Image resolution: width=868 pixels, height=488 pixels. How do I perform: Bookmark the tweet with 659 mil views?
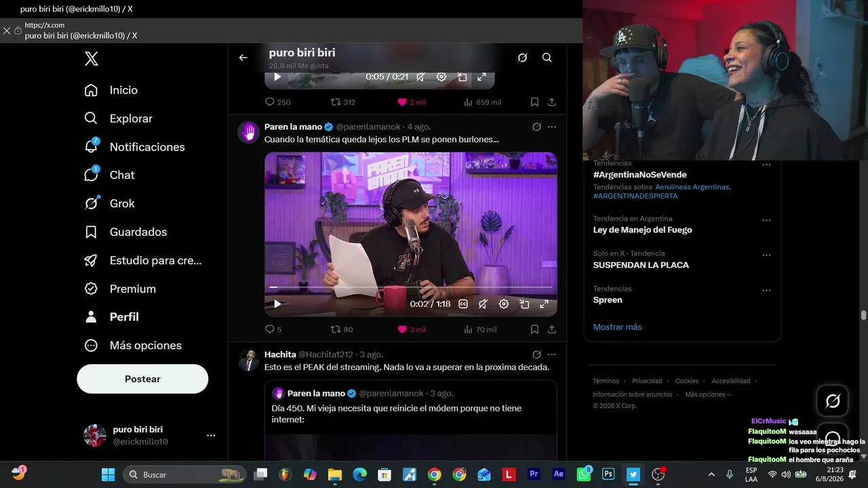tap(534, 102)
